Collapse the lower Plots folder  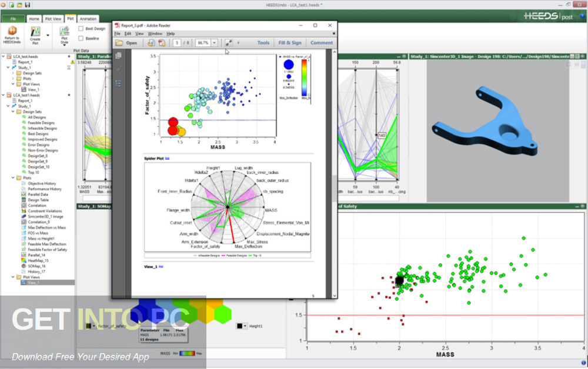point(13,178)
